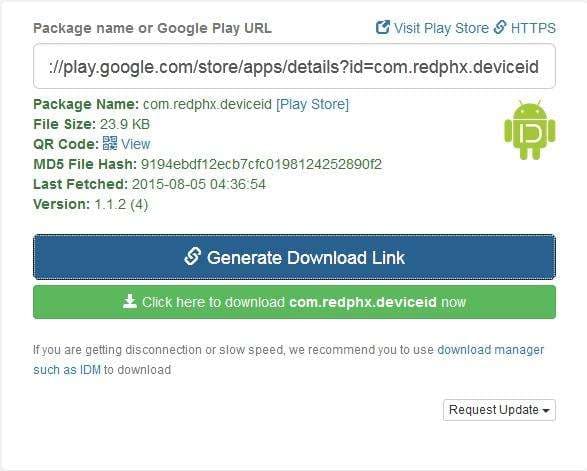Click the chain icon on Generate Download Link
This screenshot has height=471, width=587.
coord(192,257)
